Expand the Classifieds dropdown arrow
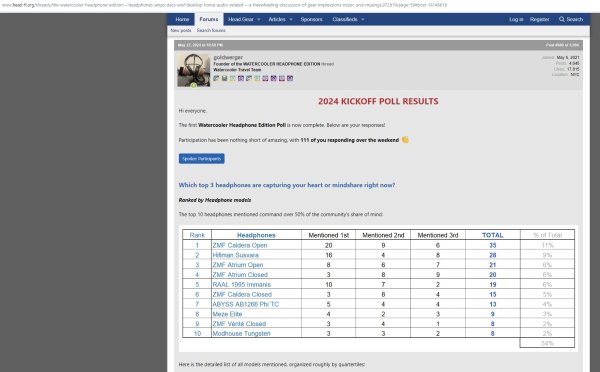This screenshot has width=600, height=372. pyautogui.click(x=363, y=20)
